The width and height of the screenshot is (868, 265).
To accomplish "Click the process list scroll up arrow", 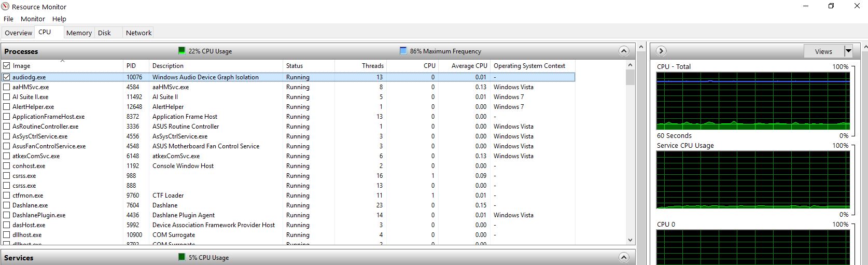I will (x=630, y=65).
